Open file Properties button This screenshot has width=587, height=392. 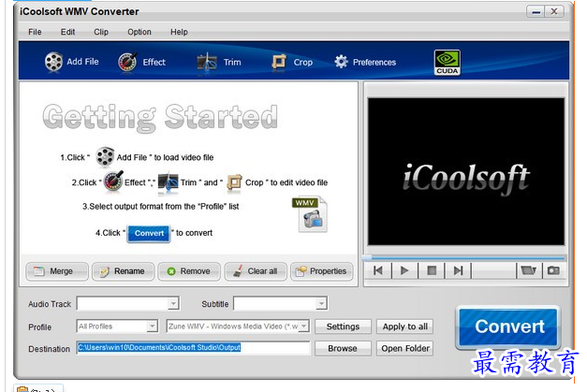(x=321, y=271)
